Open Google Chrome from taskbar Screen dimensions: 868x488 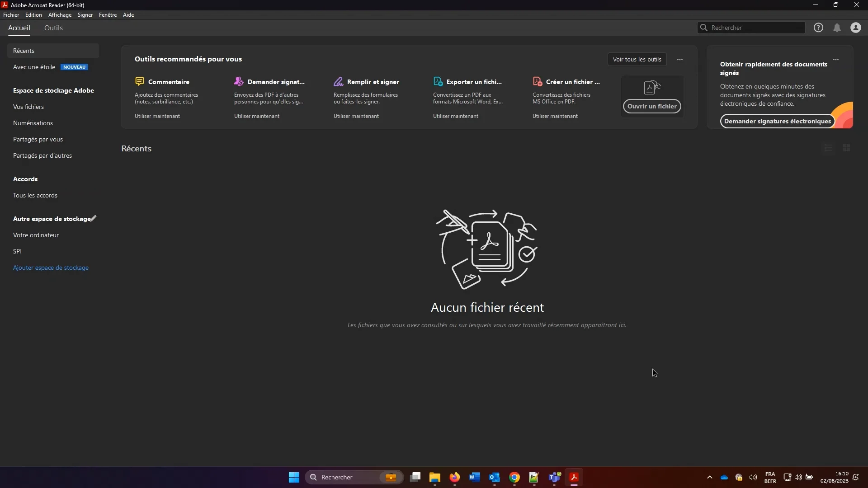tap(514, 477)
